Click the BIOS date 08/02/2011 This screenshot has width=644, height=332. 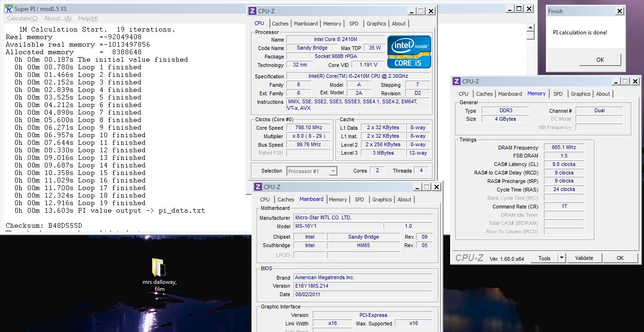[x=363, y=294]
